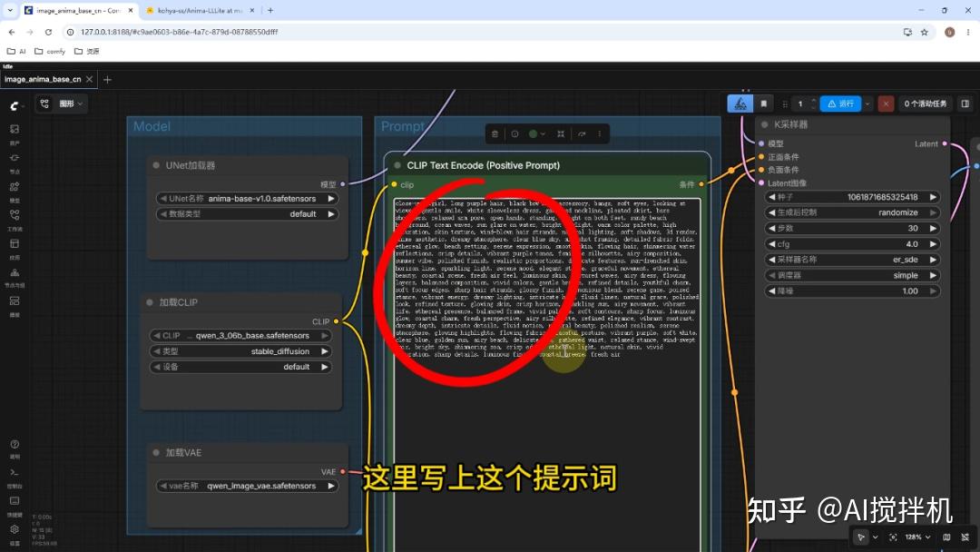Open the pointer mode dropdown chevron
980x552 pixels.
coord(875,537)
